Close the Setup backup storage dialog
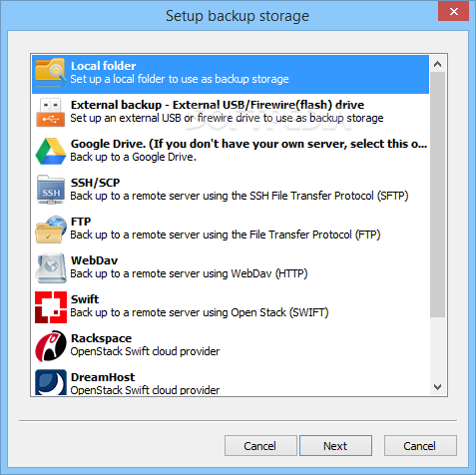 click(x=453, y=12)
